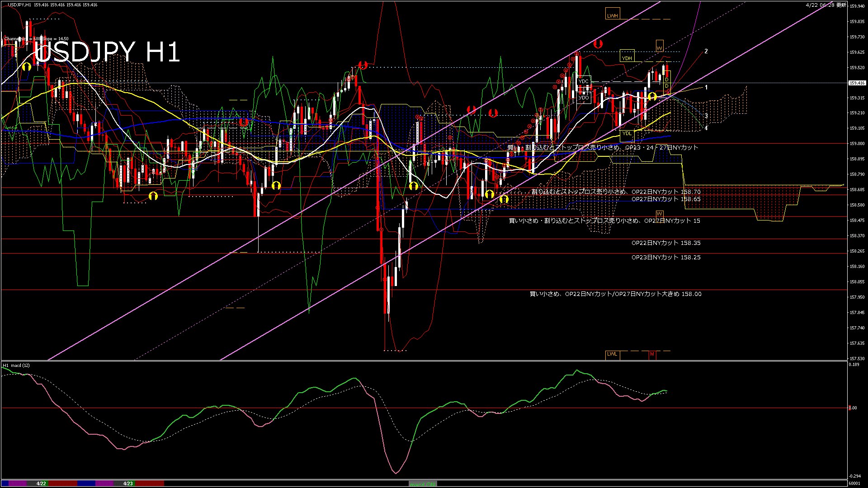
Task: Click the 4/22 06:28 更新 timestamp
Action: point(826,5)
